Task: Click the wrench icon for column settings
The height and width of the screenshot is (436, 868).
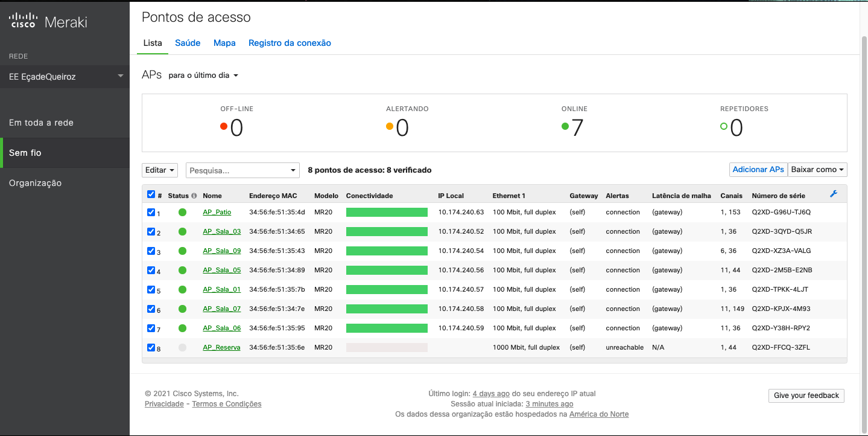Action: (x=834, y=194)
